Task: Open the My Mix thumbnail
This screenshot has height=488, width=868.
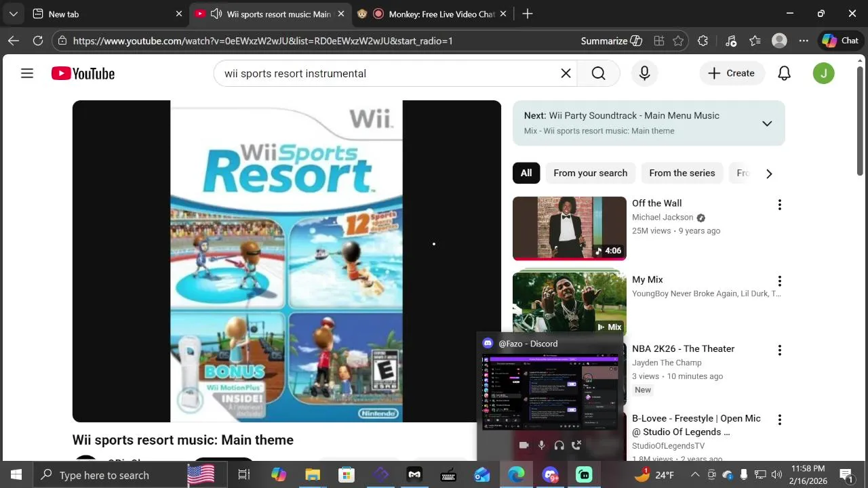Action: pyautogui.click(x=570, y=303)
